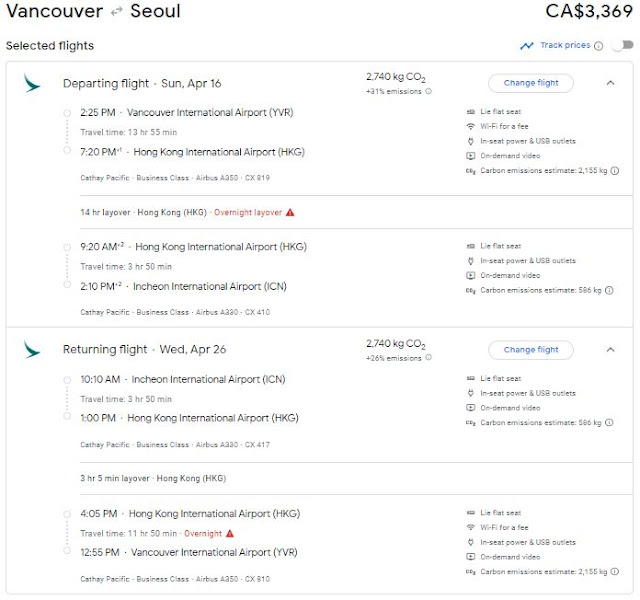
Task: Click the Wi-Fi for a fee icon for CX 810
Action: 471,528
